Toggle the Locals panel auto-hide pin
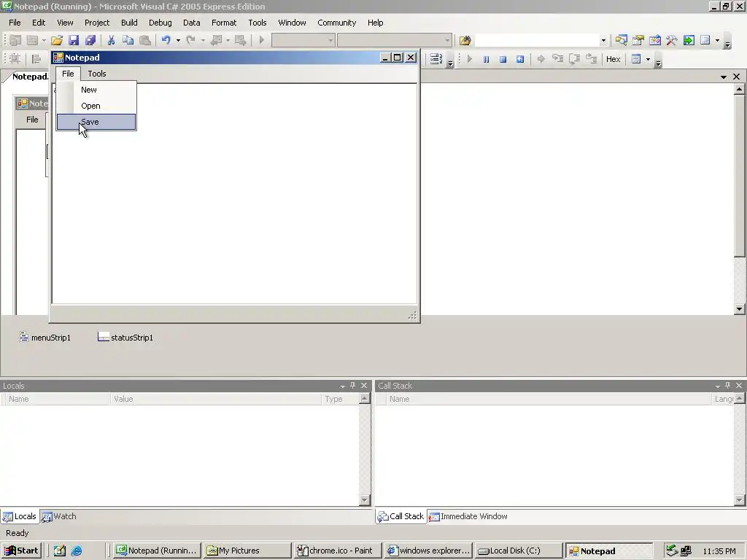This screenshot has height=560, width=747. [353, 385]
